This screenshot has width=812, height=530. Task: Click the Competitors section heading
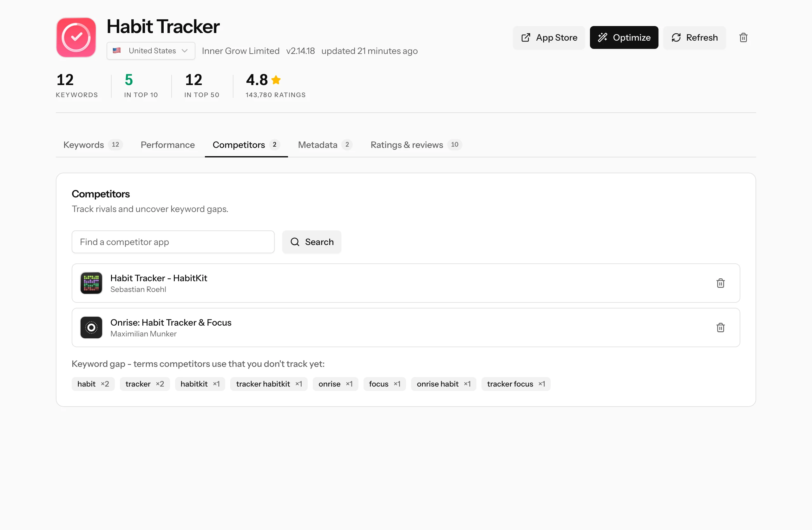click(x=101, y=194)
